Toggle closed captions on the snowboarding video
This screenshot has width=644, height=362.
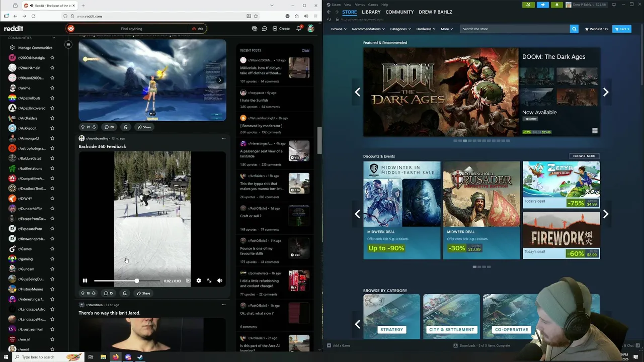click(188, 281)
